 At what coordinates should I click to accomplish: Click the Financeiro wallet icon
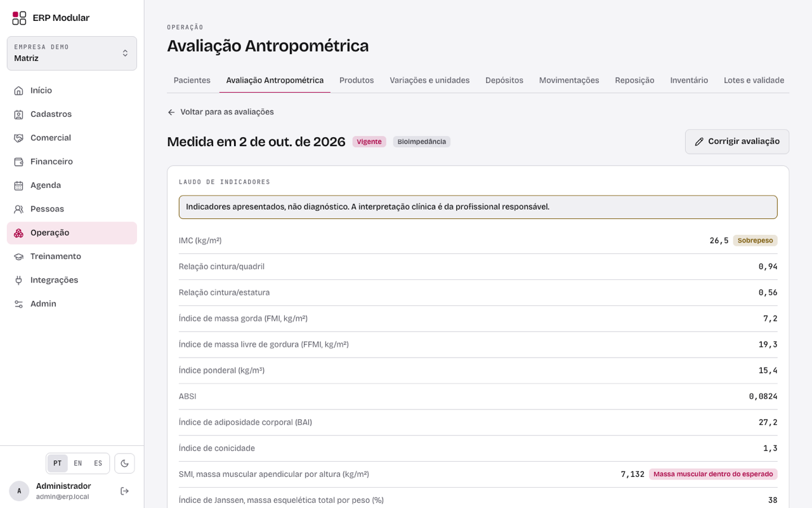[x=19, y=162]
